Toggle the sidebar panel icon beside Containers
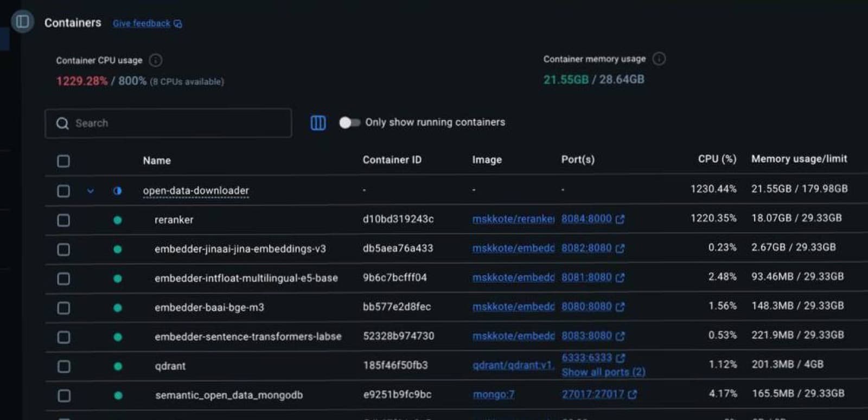The width and height of the screenshot is (868, 420). point(23,22)
